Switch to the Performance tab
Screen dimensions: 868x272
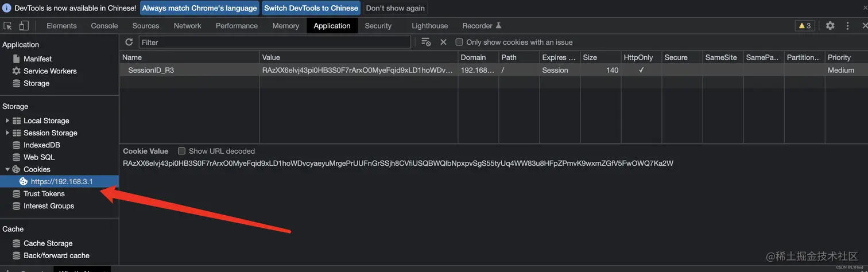[237, 26]
